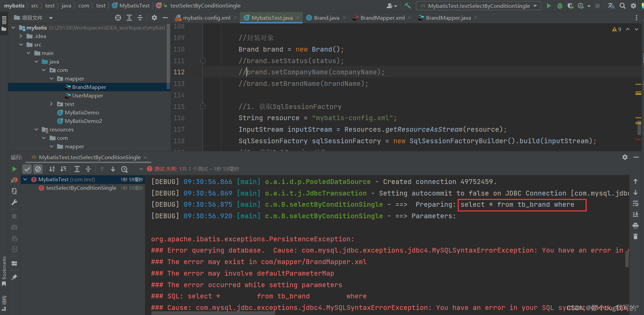This screenshot has height=315, width=644.
Task: Open IDE settings gear in top toolbar
Action: [x=633, y=6]
